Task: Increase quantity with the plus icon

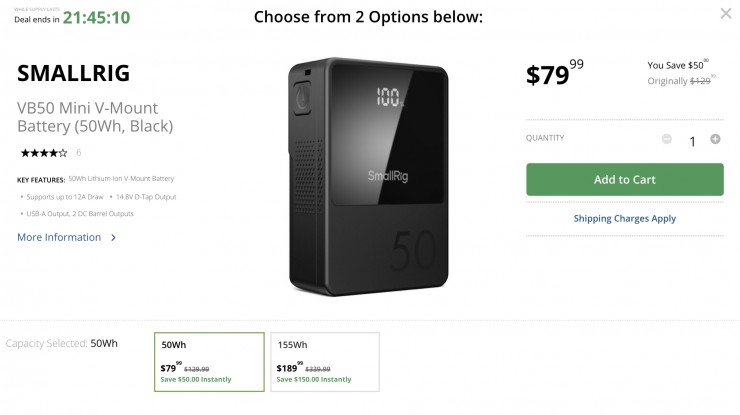Action: (x=715, y=139)
